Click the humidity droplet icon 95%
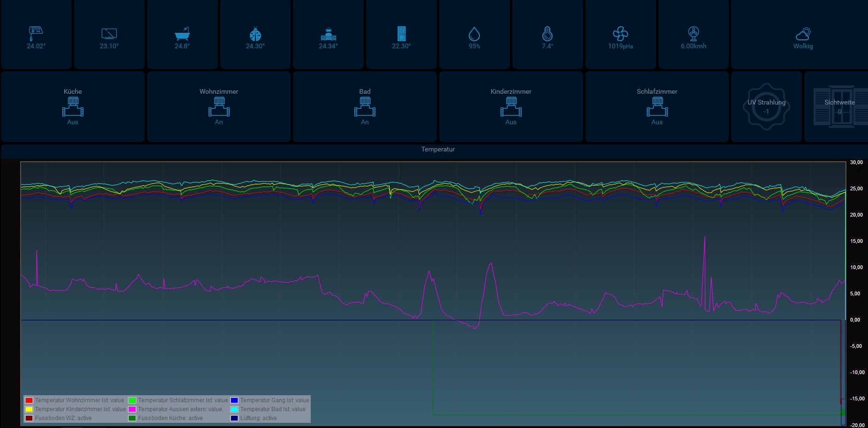 coord(474,34)
